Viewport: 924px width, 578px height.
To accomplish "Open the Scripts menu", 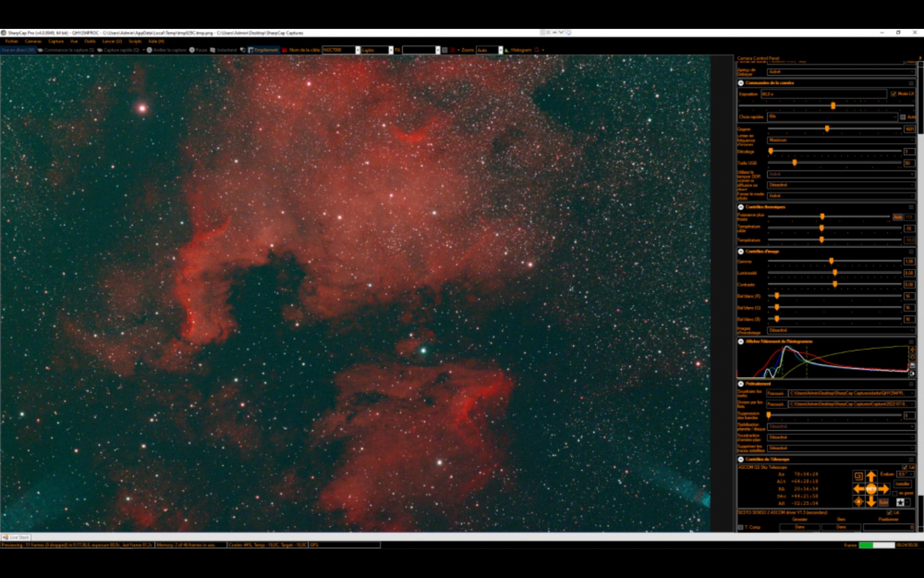I will point(135,41).
